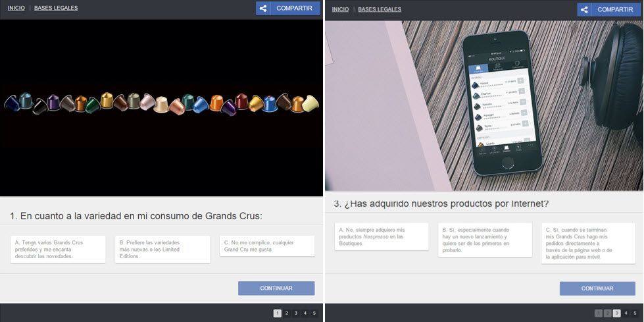644x322 pixels.
Task: Click the smartphone Boutique app photo
Action: point(484,106)
